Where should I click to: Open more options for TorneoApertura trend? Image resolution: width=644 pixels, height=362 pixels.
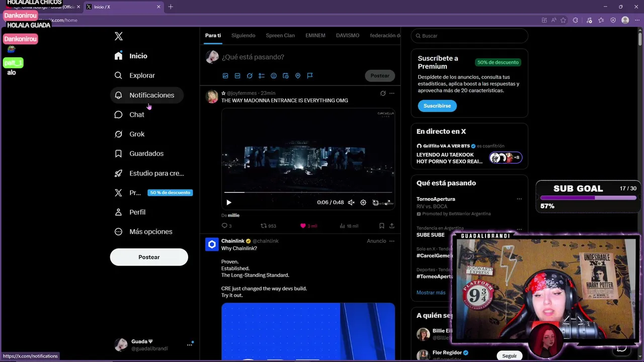[519, 199]
